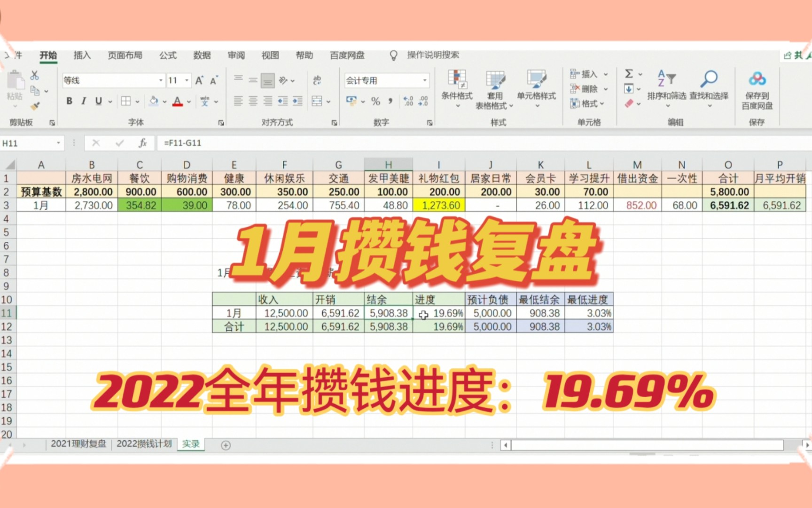The image size is (812, 508).
Task: Increase font size with large A icon
Action: tap(199, 80)
